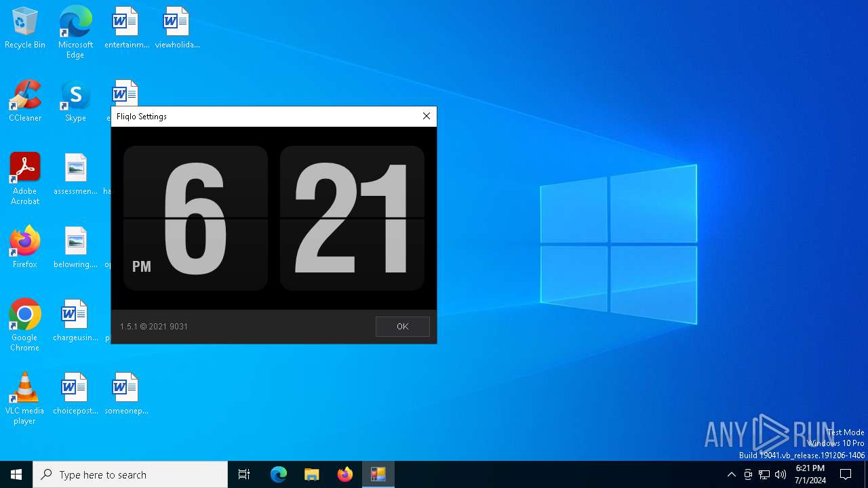Click the taskbar search box
Image resolution: width=868 pixels, height=488 pixels.
[130, 474]
